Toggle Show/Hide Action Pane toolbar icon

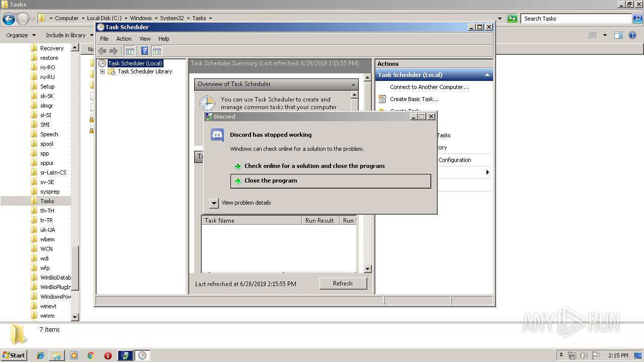tap(156, 51)
